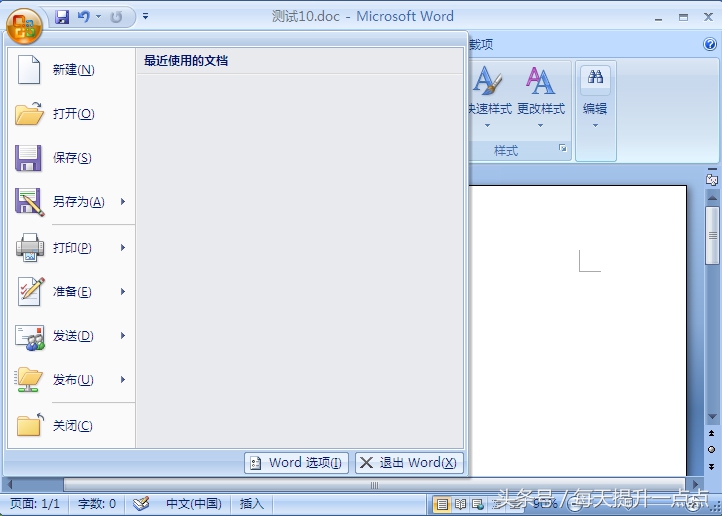Toggle the ruler icon above vertical scrollbar
Viewport: 722px width, 516px height.
[x=712, y=179]
